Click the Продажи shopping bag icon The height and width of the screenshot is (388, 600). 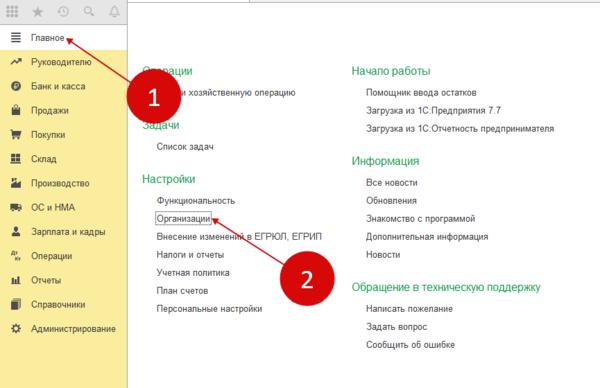point(16,110)
